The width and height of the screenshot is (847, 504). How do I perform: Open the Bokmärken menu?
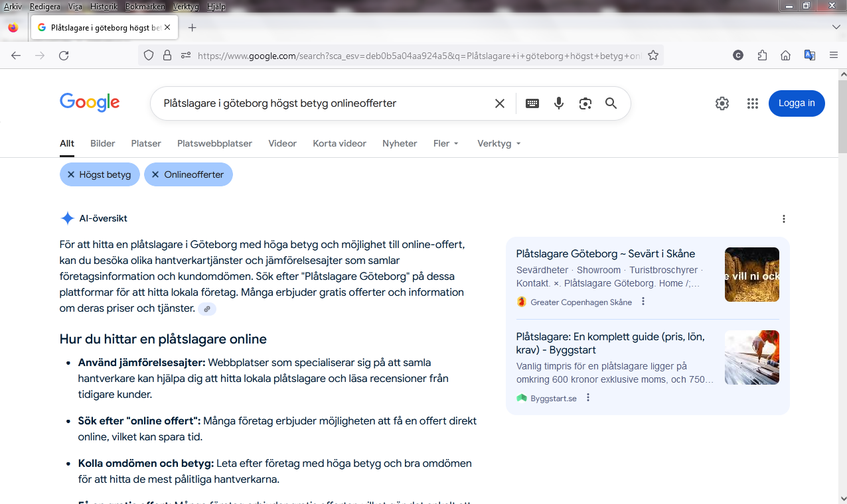click(145, 7)
